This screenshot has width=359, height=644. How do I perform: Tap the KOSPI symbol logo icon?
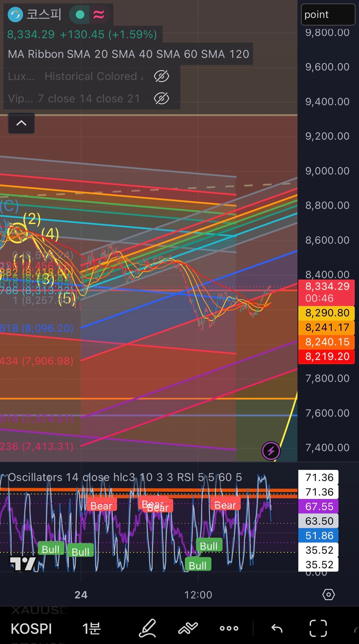click(15, 14)
